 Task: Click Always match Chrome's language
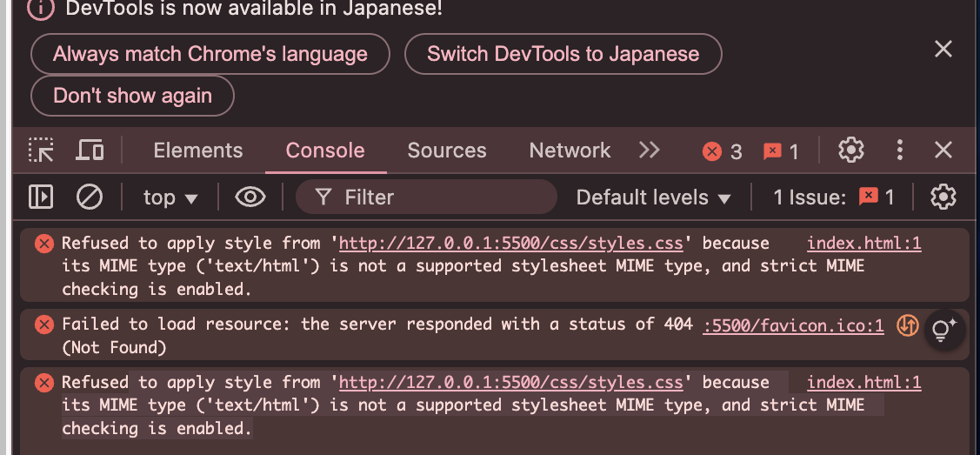(210, 54)
